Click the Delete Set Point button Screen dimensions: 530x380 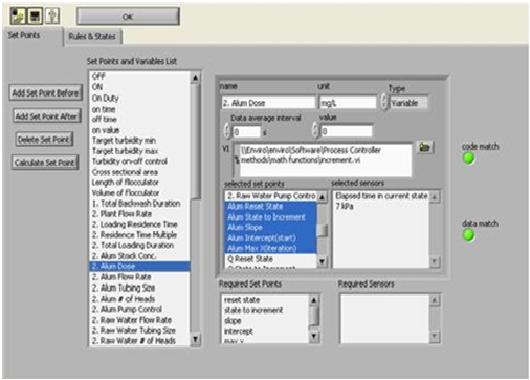pyautogui.click(x=44, y=139)
